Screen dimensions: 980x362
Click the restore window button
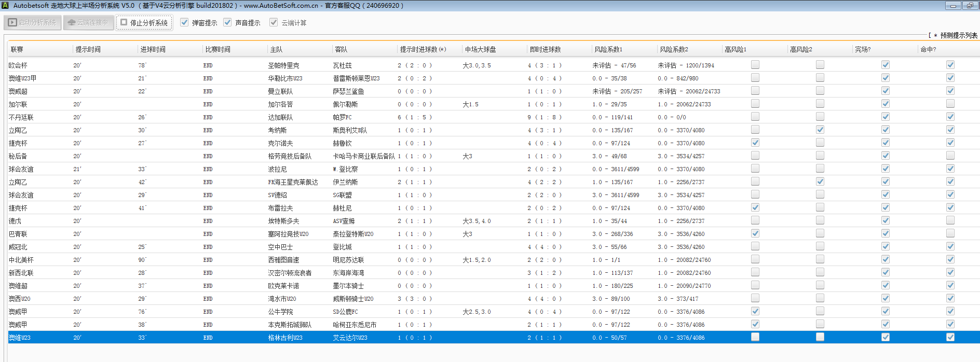tap(970, 6)
